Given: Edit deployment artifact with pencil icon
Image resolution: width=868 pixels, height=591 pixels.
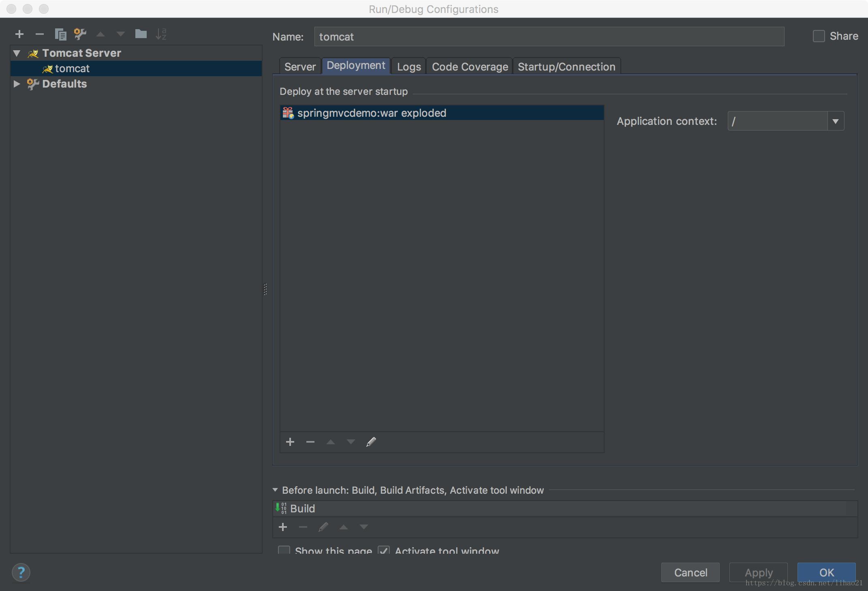Looking at the screenshot, I should (x=371, y=442).
